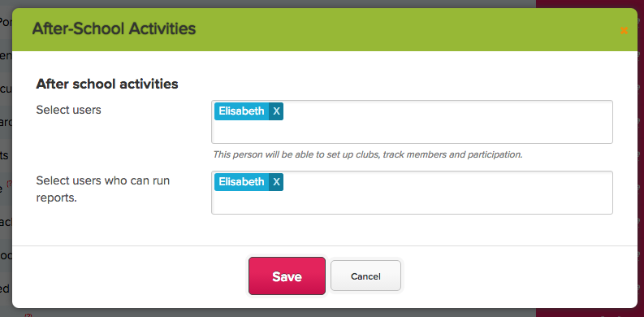The width and height of the screenshot is (644, 317).
Task: Click the hint text about setting up clubs
Action: coord(368,155)
